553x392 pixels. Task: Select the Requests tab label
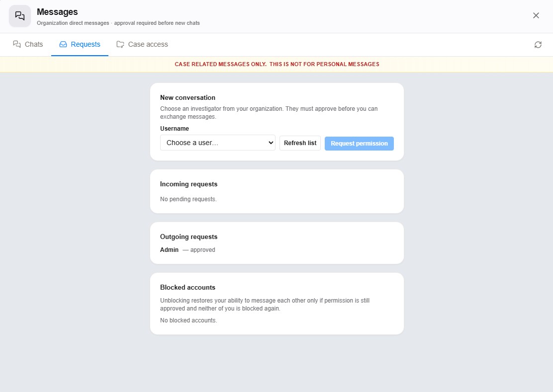point(86,44)
